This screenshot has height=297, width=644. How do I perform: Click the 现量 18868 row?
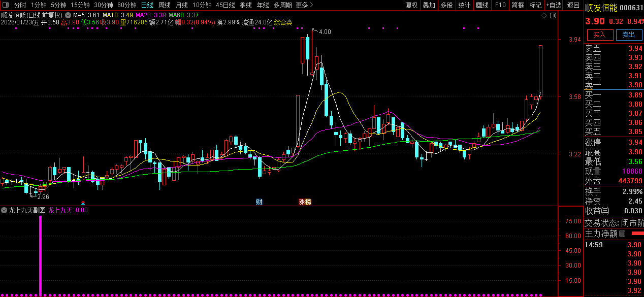614,172
